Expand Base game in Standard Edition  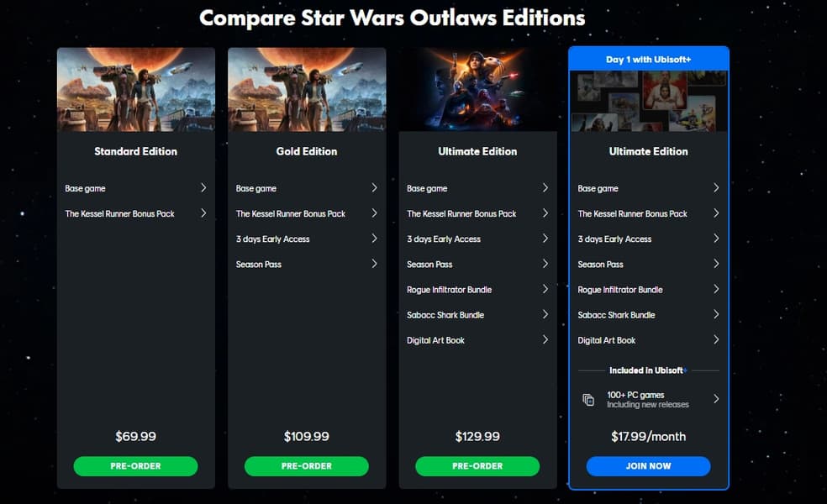[x=135, y=188]
